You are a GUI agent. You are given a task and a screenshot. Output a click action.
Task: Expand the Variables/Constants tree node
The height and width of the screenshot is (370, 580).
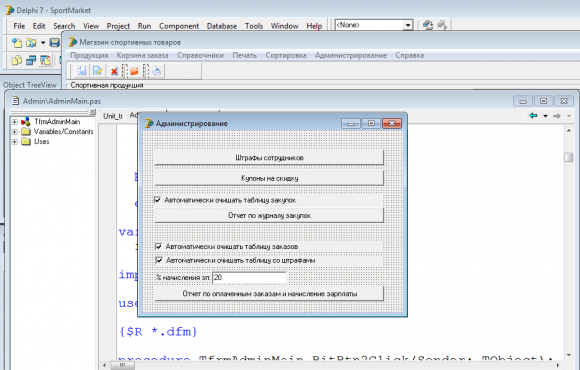click(x=14, y=131)
